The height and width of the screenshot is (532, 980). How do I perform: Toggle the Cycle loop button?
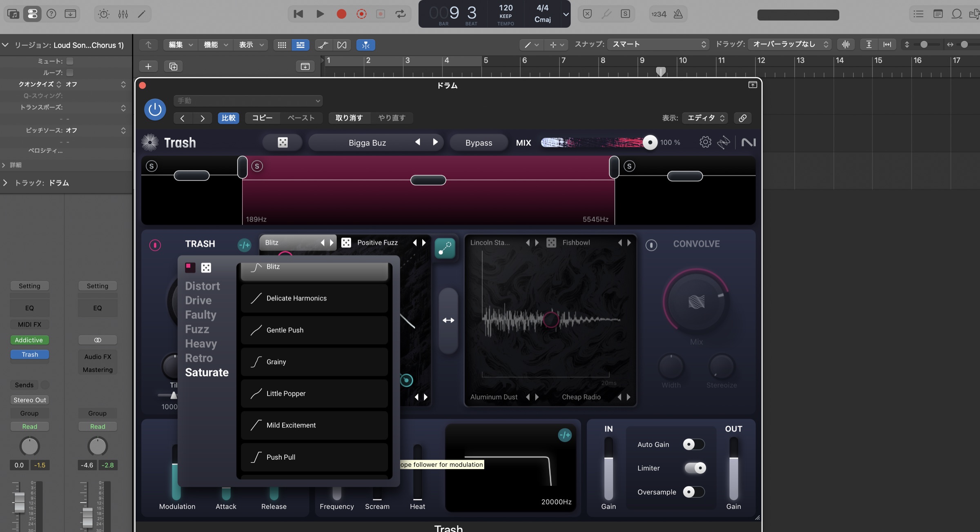(401, 14)
